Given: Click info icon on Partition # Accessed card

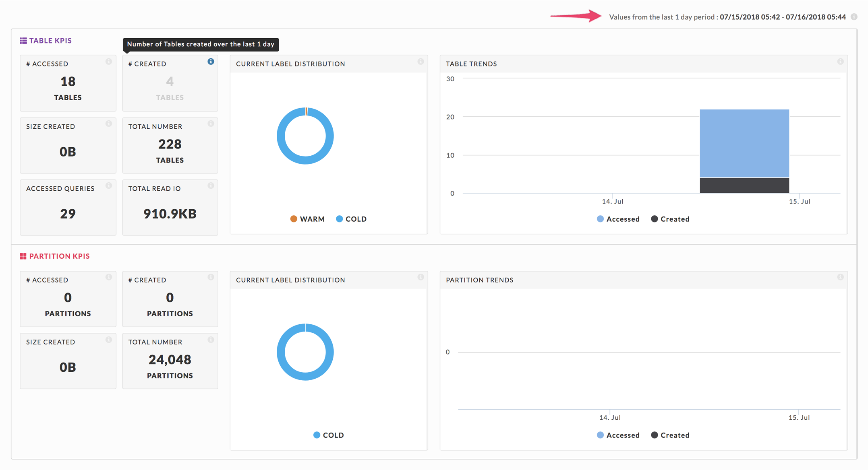Looking at the screenshot, I should click(x=109, y=277).
